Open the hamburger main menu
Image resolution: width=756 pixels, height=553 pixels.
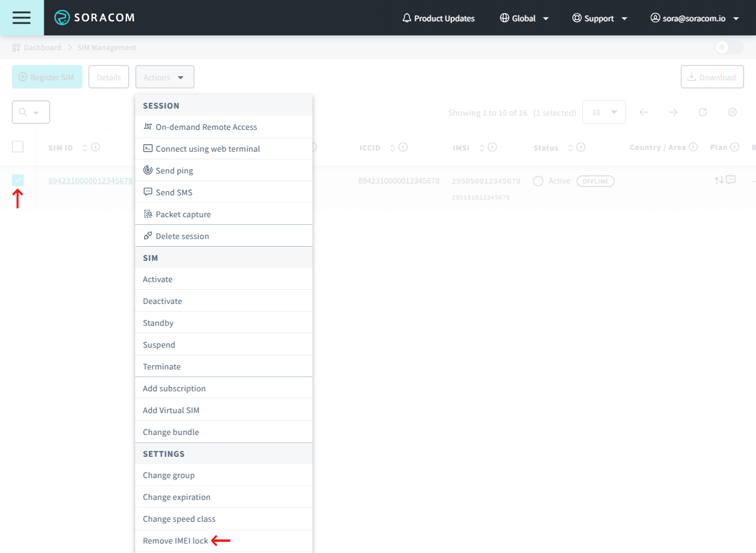(x=21, y=18)
